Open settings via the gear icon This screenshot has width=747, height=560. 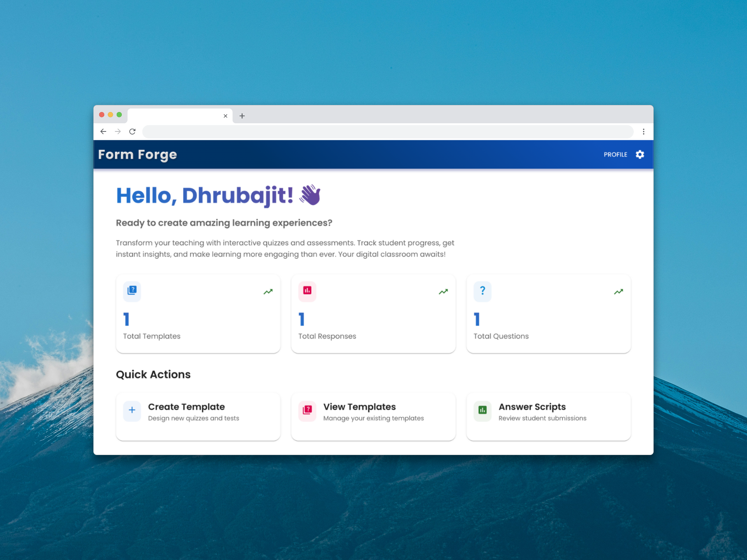640,154
